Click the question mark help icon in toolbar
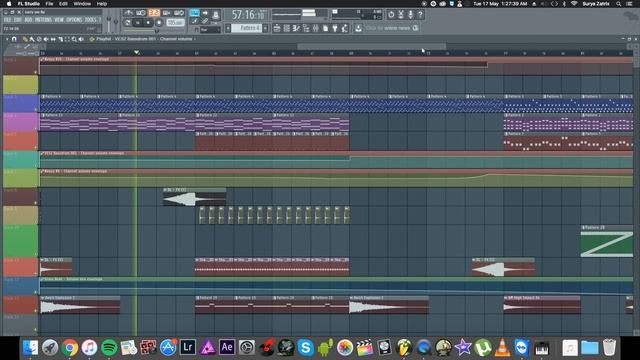 pos(420,15)
